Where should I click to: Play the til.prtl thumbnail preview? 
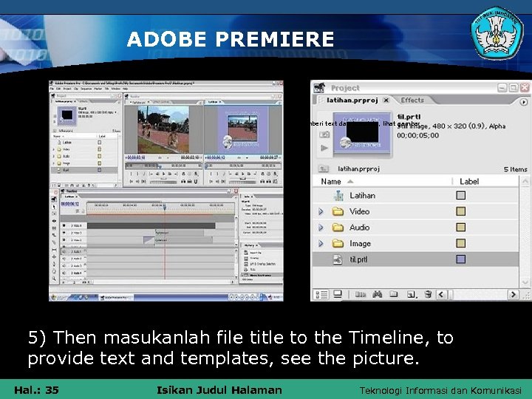pyautogui.click(x=324, y=148)
